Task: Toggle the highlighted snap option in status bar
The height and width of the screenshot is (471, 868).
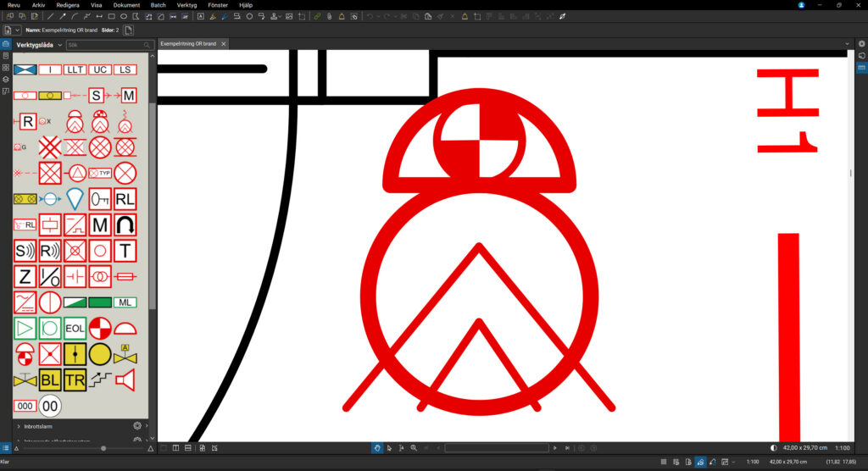Action: tap(700, 462)
